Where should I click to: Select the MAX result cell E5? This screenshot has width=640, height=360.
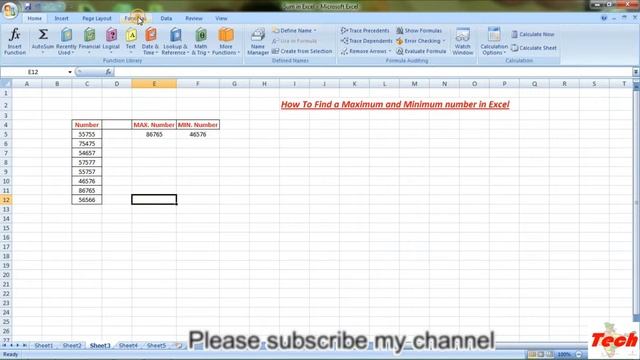point(154,134)
